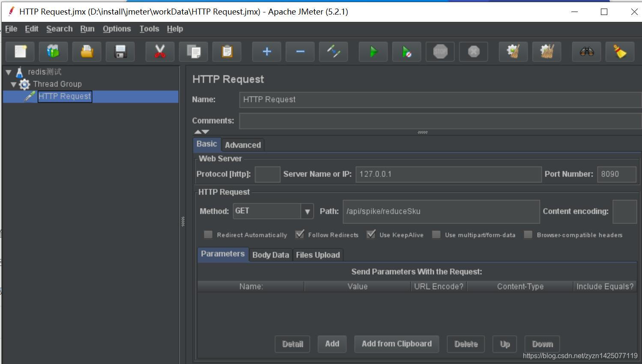Click the Thread Group gear icon
The width and height of the screenshot is (642, 364).
(24, 84)
